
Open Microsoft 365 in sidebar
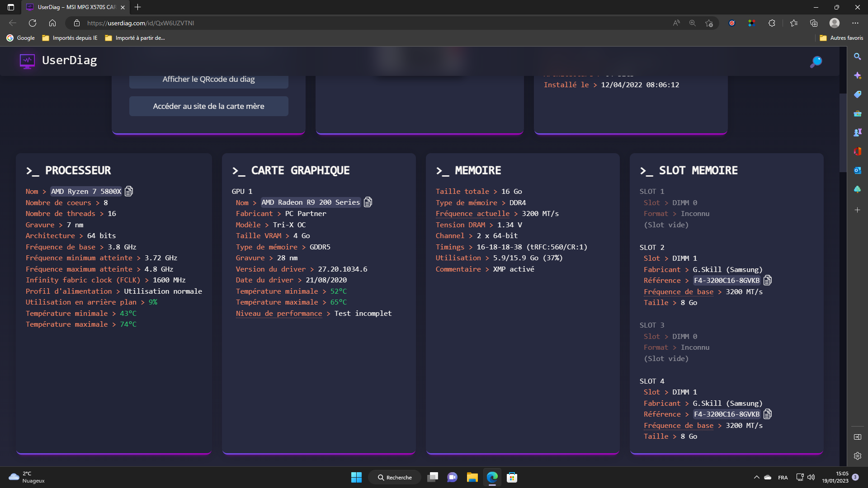tap(857, 151)
